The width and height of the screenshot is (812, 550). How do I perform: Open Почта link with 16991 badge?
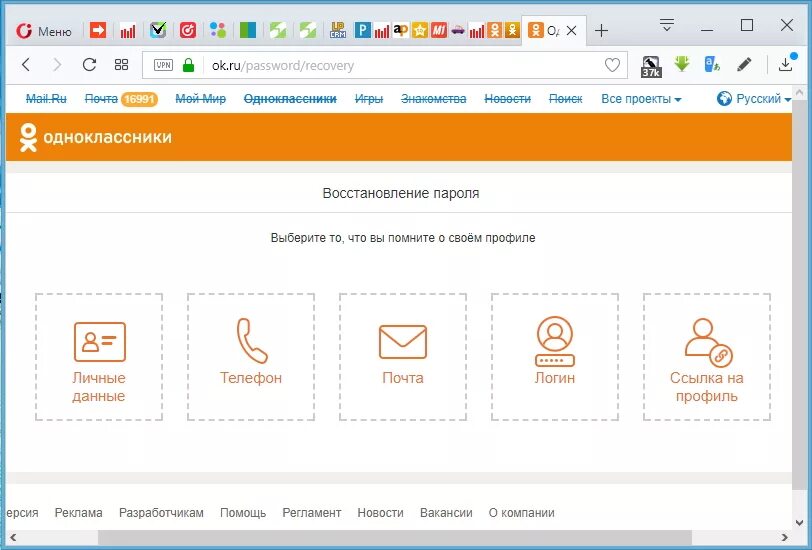tap(121, 99)
